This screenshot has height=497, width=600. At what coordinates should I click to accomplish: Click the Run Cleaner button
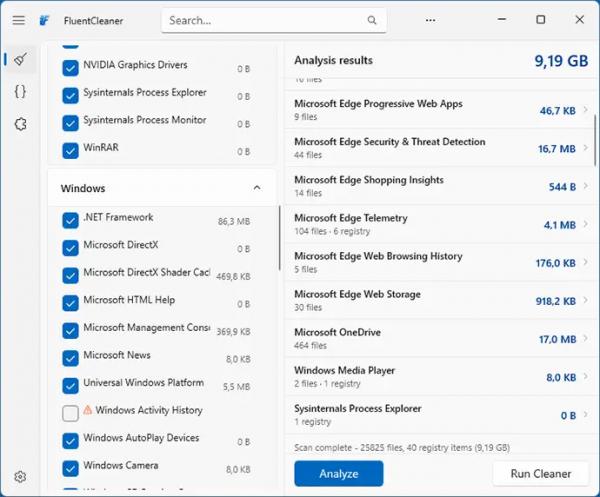pos(541,474)
